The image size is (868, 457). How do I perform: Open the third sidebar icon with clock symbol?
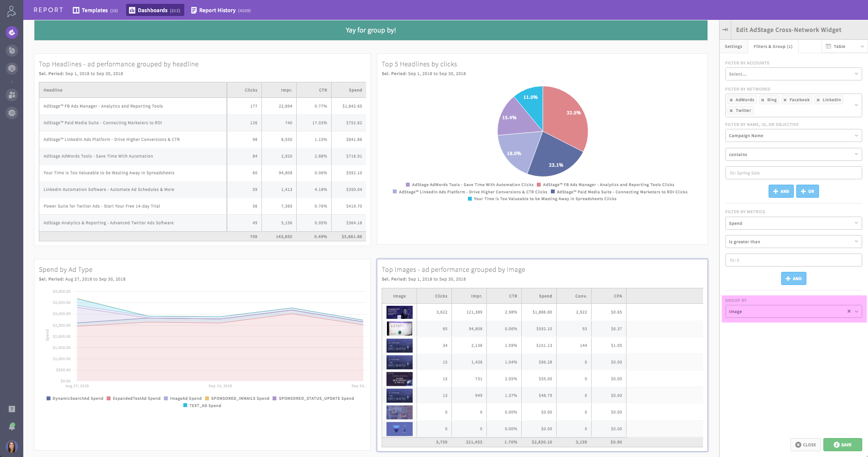pyautogui.click(x=12, y=50)
